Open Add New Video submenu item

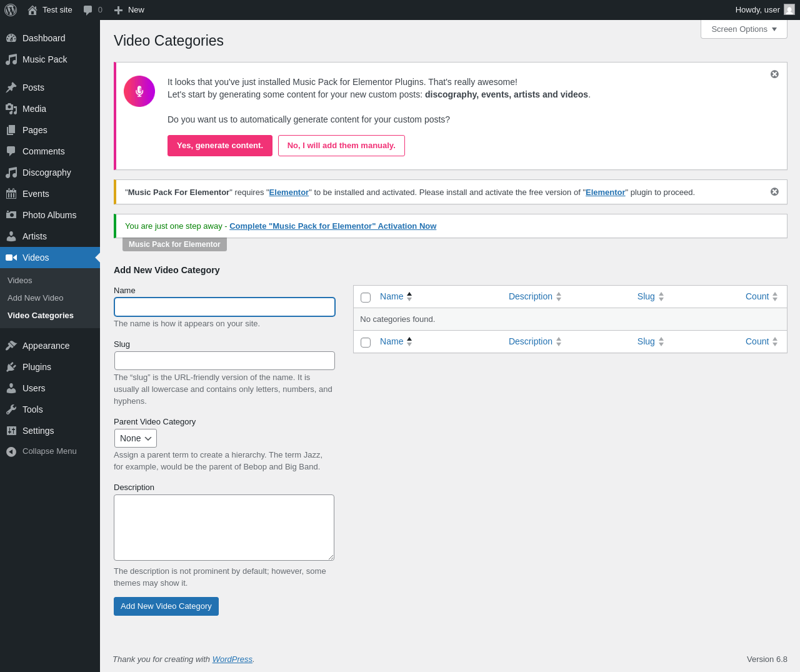(36, 298)
